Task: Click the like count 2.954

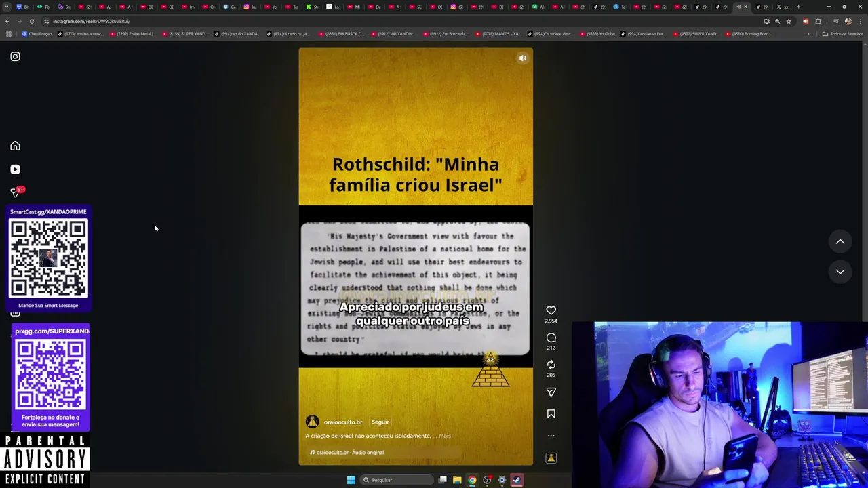Action: pyautogui.click(x=551, y=321)
